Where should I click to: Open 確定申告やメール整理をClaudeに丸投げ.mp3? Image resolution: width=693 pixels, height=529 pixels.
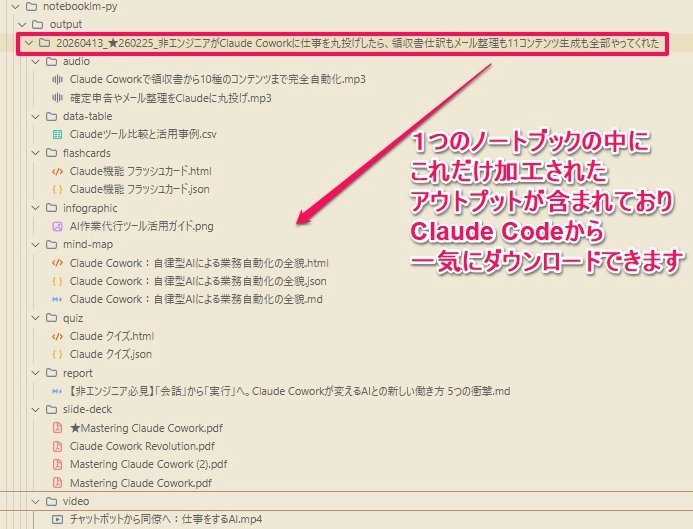coord(171,98)
